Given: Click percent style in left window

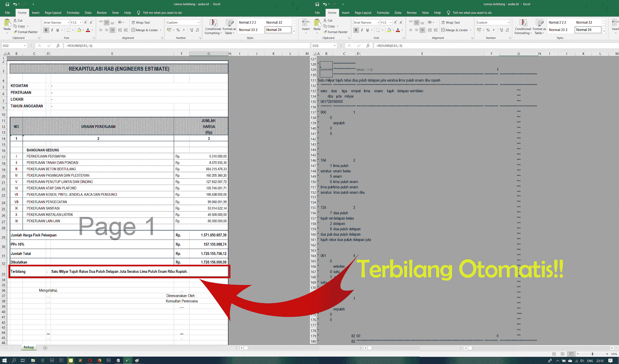Looking at the screenshot, I should tap(178, 30).
